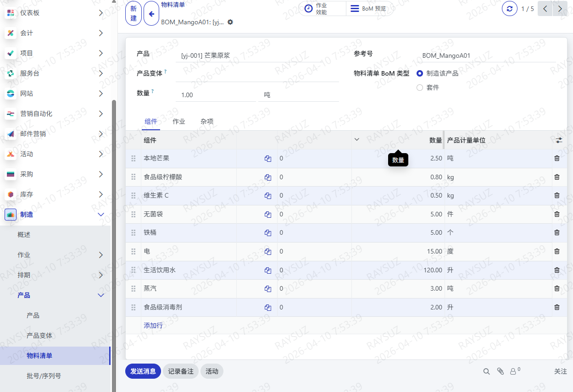Click the followers person icon
573x392 pixels.
click(513, 371)
